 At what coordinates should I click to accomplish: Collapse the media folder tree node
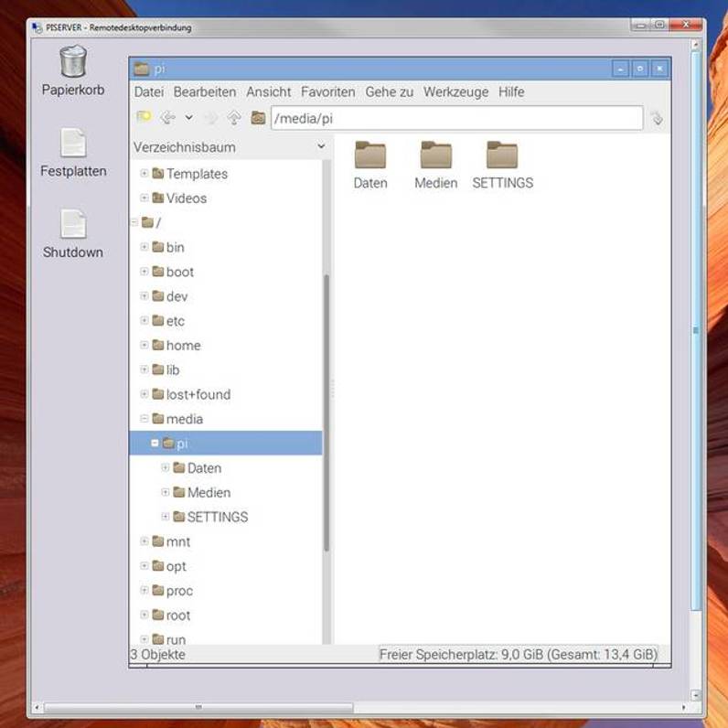pyautogui.click(x=145, y=419)
